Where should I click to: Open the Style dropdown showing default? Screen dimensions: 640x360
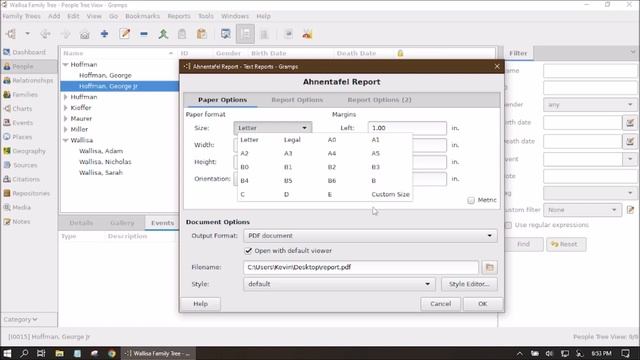tap(339, 284)
